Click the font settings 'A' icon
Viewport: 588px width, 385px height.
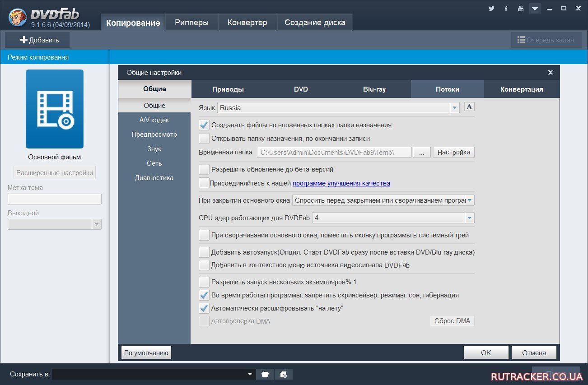(469, 107)
